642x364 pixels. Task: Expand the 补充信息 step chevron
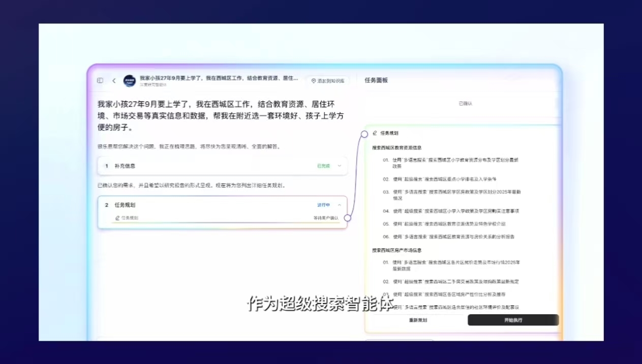click(x=340, y=166)
